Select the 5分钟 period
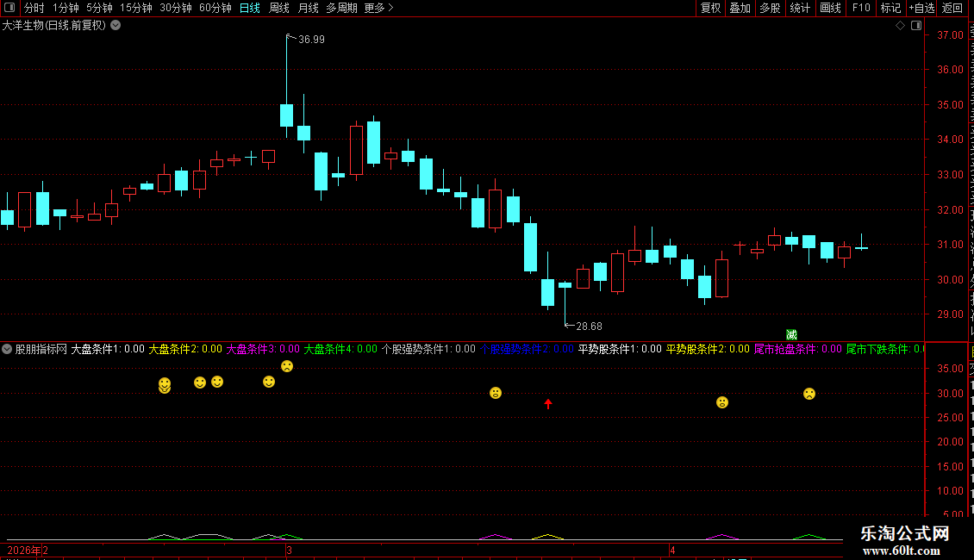974x560 pixels. click(99, 8)
